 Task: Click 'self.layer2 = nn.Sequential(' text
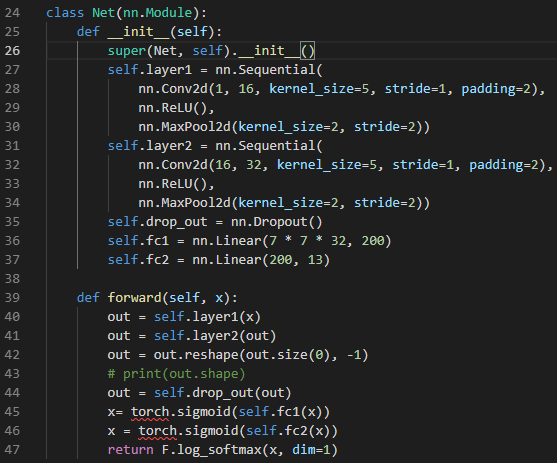pos(215,146)
